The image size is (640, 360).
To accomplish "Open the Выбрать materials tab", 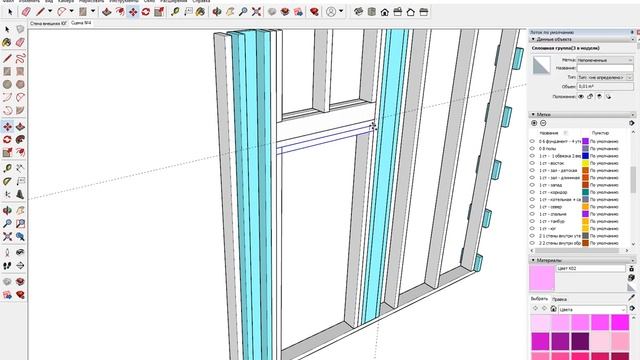I will pyautogui.click(x=539, y=299).
